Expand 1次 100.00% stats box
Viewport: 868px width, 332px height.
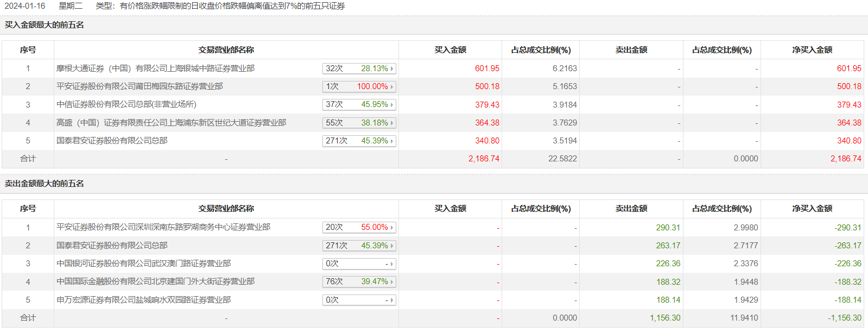tap(359, 86)
